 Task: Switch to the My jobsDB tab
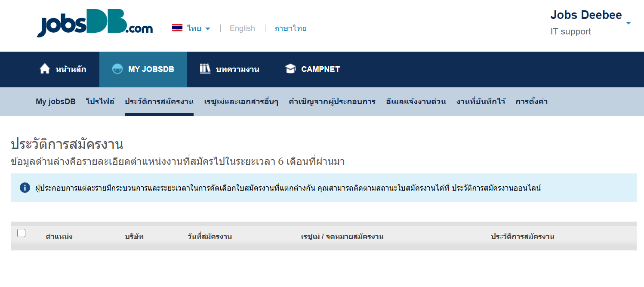pyautogui.click(x=55, y=101)
